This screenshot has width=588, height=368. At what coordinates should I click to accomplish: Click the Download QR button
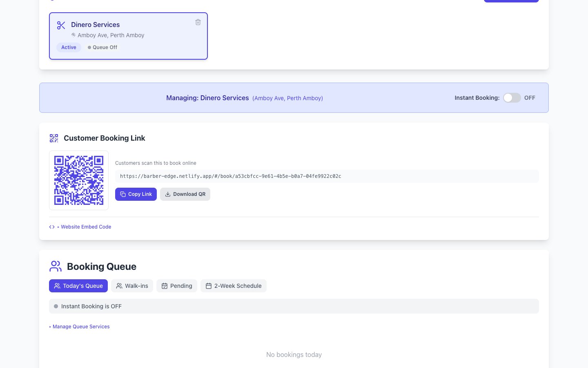[x=185, y=194]
